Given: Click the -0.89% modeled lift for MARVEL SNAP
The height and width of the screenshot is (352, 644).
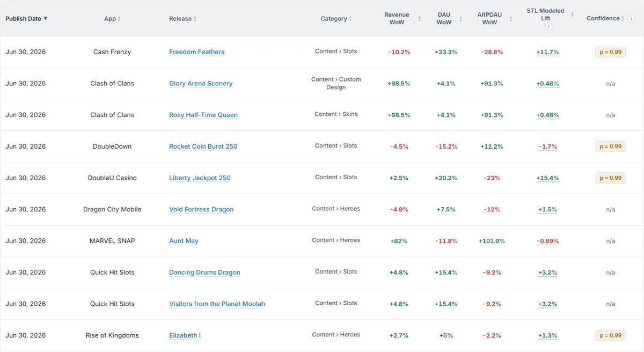Looking at the screenshot, I should tap(547, 241).
